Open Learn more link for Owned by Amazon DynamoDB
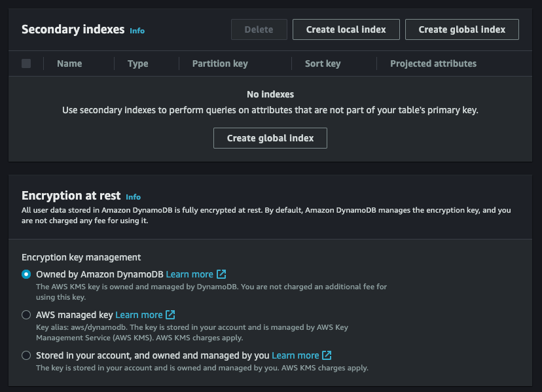 pyautogui.click(x=189, y=274)
